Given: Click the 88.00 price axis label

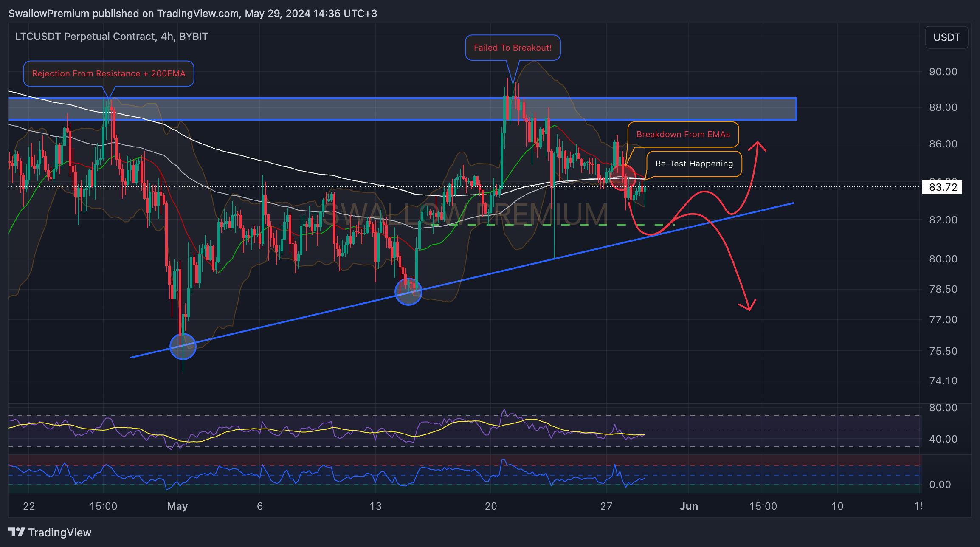Looking at the screenshot, I should tap(943, 107).
